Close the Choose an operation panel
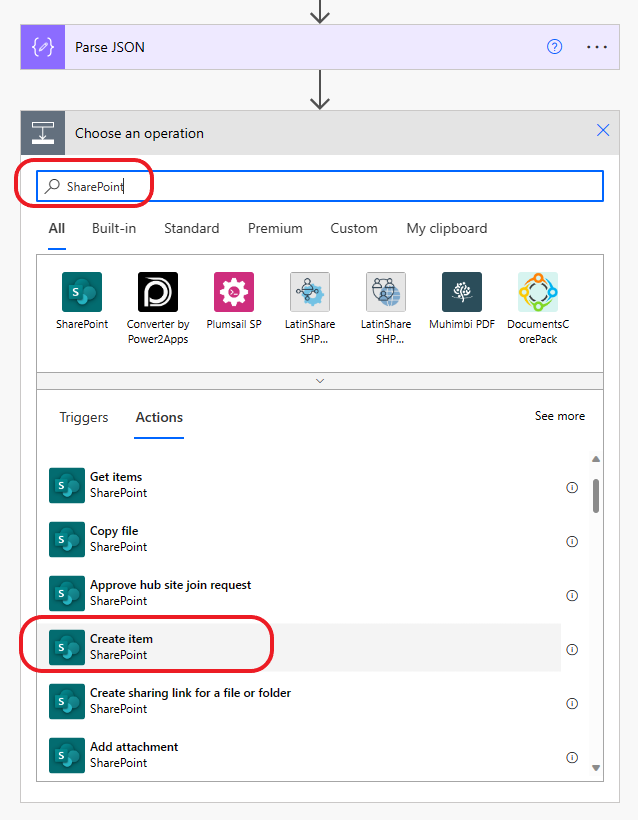This screenshot has height=820, width=638. tap(603, 130)
